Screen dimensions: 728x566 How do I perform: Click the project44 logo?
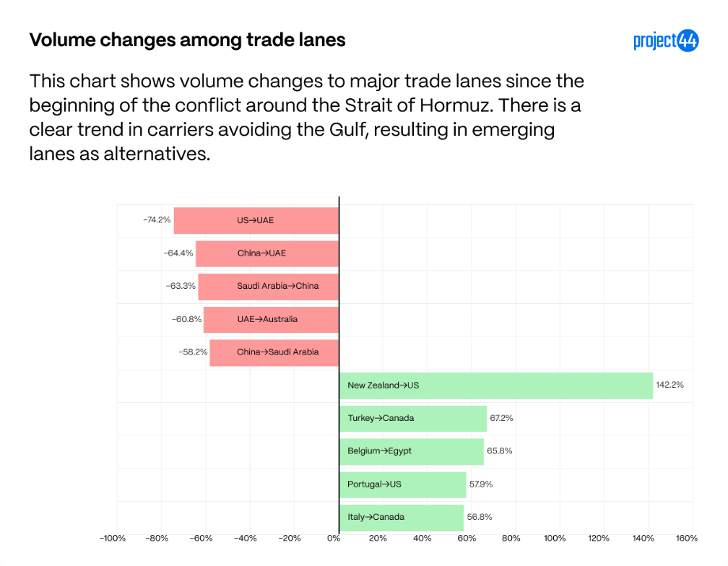point(666,40)
